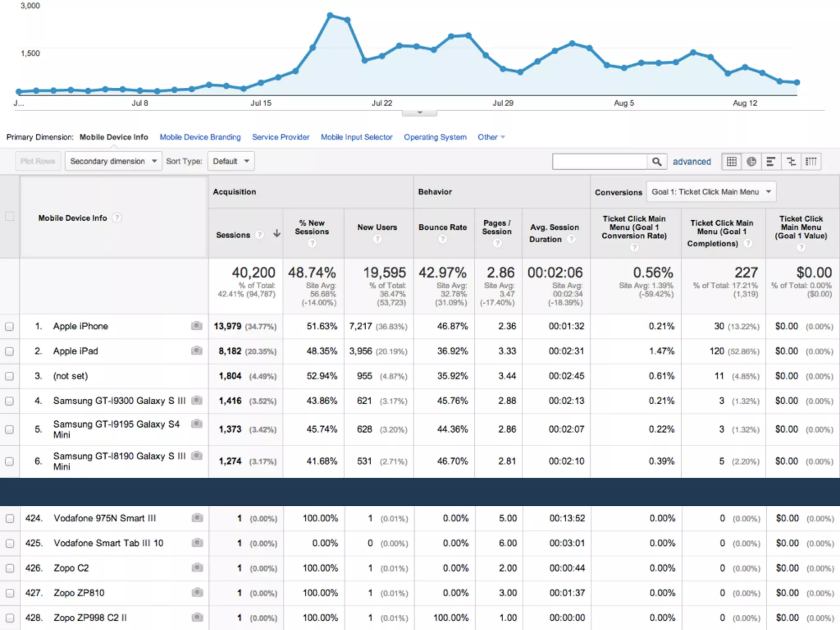Switch to data table view icon
This screenshot has width=840, height=630.
[731, 162]
